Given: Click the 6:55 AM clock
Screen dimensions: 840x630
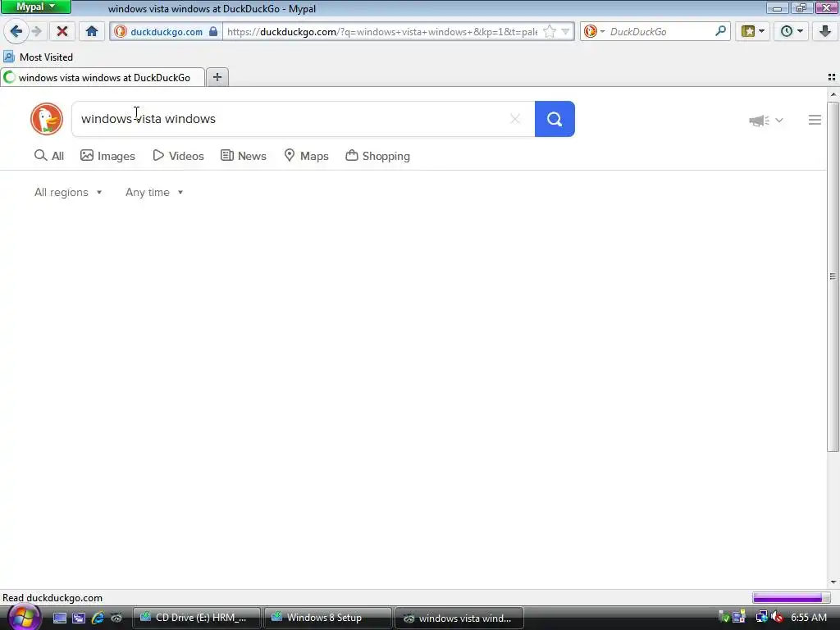Looking at the screenshot, I should pyautogui.click(x=808, y=618).
